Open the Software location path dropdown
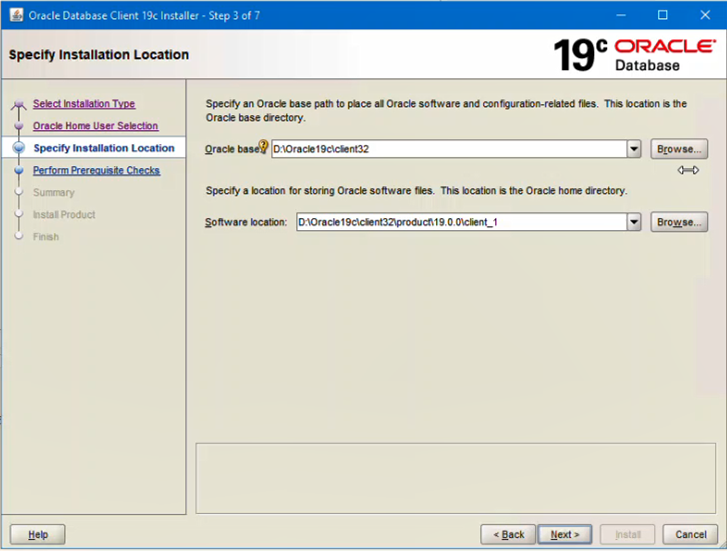The width and height of the screenshot is (727, 551). [x=634, y=222]
